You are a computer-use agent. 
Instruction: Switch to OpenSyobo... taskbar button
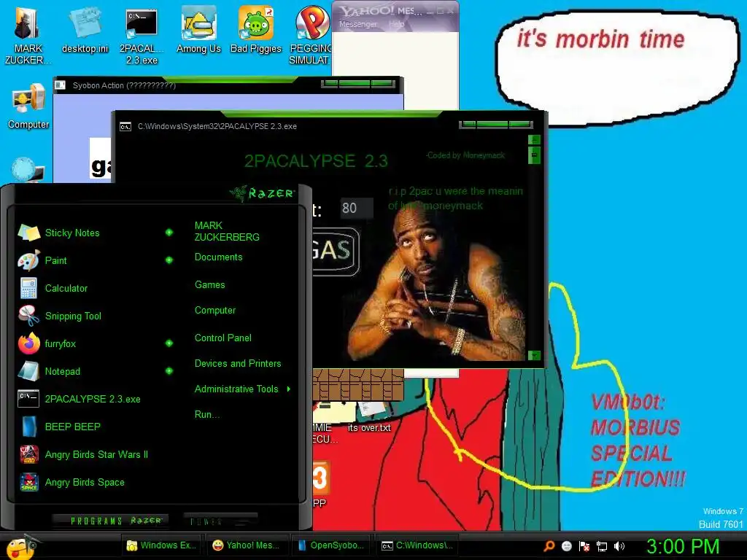(332, 545)
